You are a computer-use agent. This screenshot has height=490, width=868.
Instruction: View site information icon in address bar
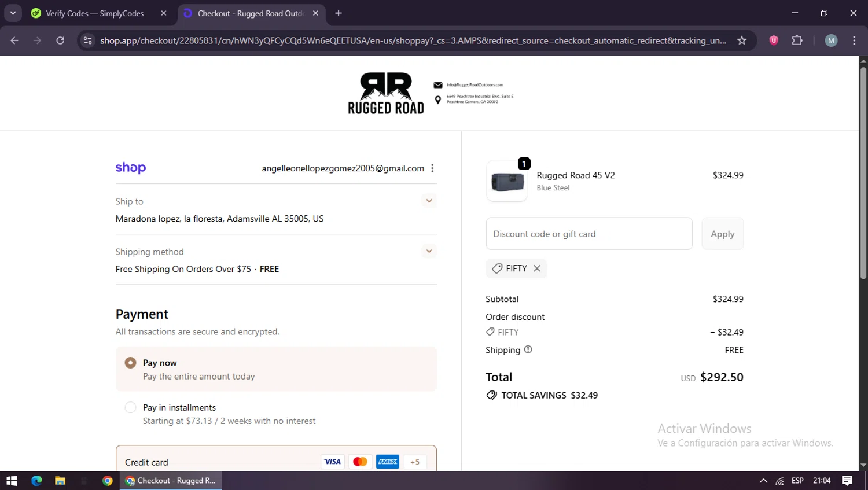88,40
